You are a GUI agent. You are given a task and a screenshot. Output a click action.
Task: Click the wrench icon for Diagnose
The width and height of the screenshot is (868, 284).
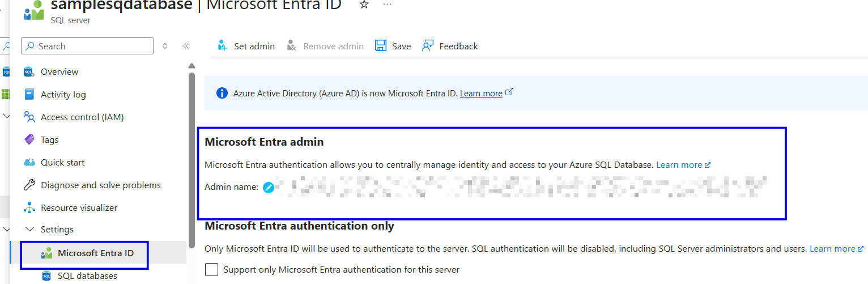point(29,185)
